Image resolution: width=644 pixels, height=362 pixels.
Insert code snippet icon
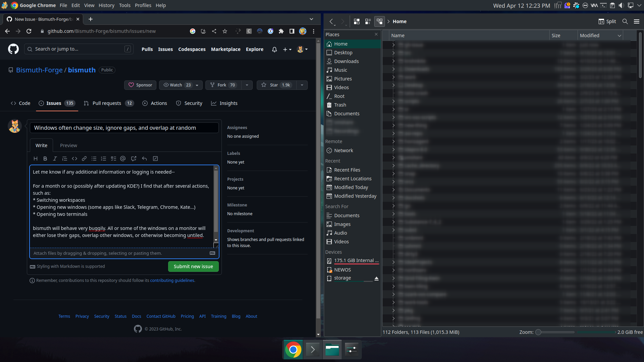point(75,159)
